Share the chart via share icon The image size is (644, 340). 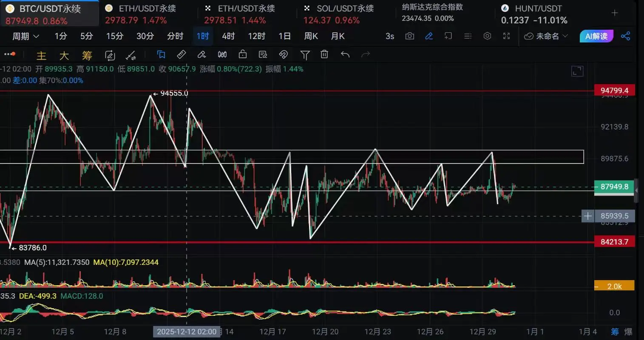click(x=625, y=36)
